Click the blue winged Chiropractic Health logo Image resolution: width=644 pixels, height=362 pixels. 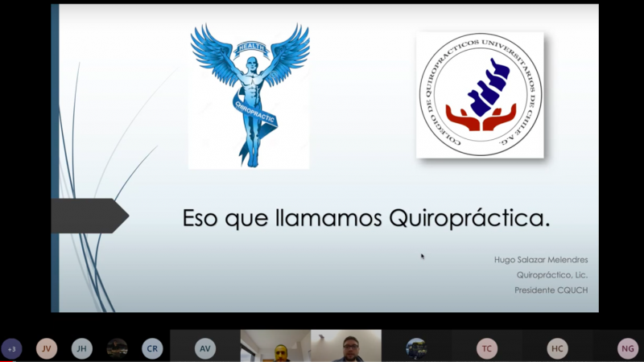coord(249,95)
